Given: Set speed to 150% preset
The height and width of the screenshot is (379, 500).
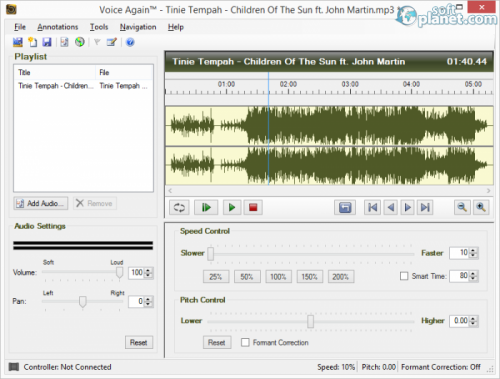Looking at the screenshot, I should tap(310, 277).
